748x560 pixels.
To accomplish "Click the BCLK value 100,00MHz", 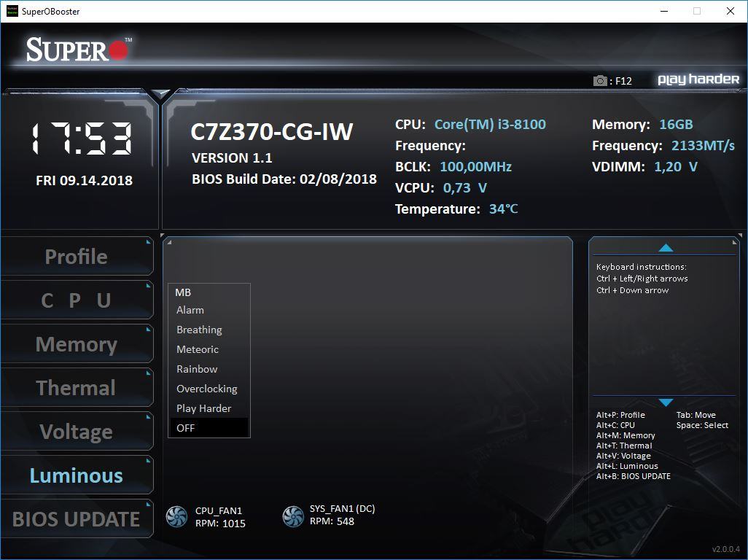I will coord(475,166).
